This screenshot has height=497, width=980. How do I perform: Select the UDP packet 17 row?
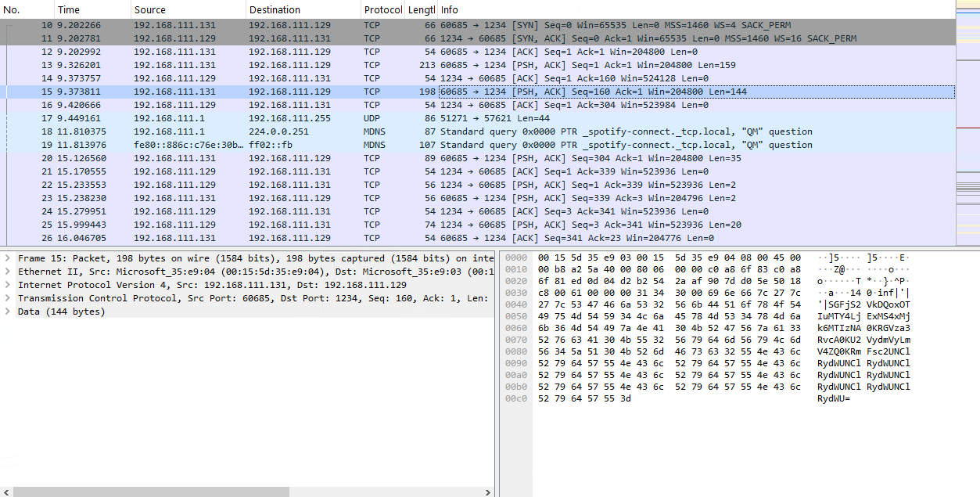477,118
